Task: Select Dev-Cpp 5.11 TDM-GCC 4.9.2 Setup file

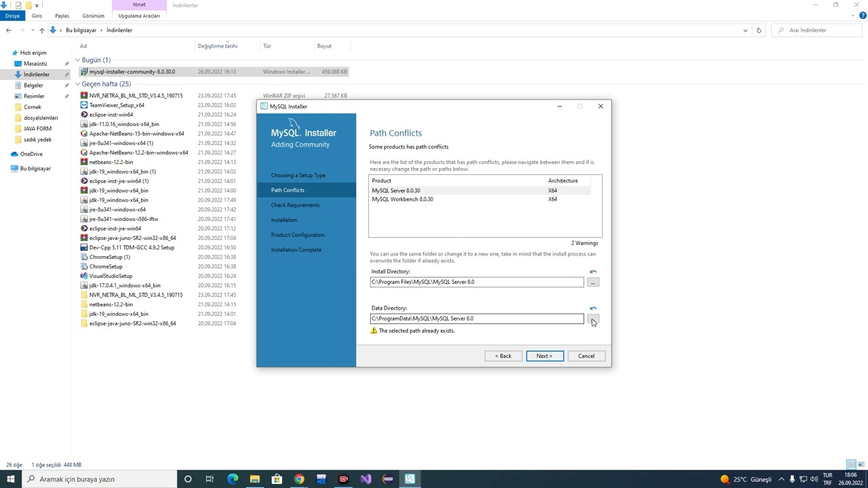Action: 132,247
